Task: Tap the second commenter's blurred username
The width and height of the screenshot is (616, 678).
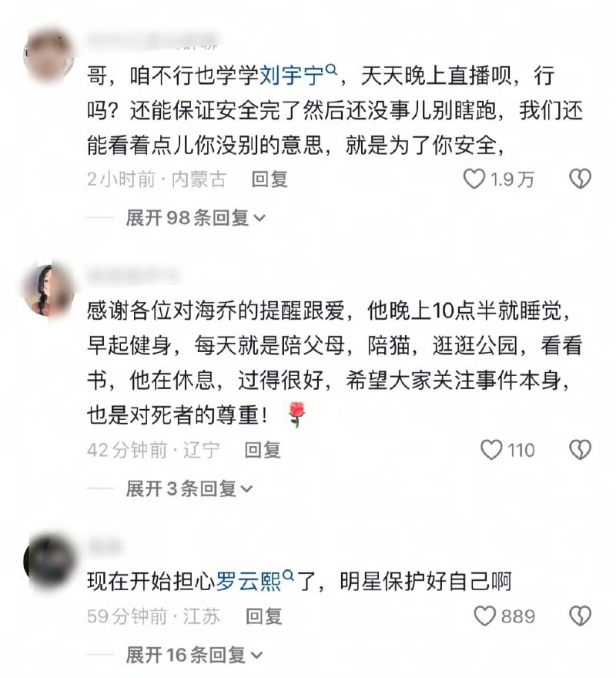Action: coord(132,275)
